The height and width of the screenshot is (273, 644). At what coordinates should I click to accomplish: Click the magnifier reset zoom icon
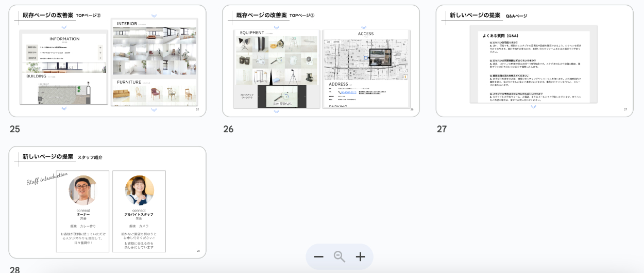point(340,257)
